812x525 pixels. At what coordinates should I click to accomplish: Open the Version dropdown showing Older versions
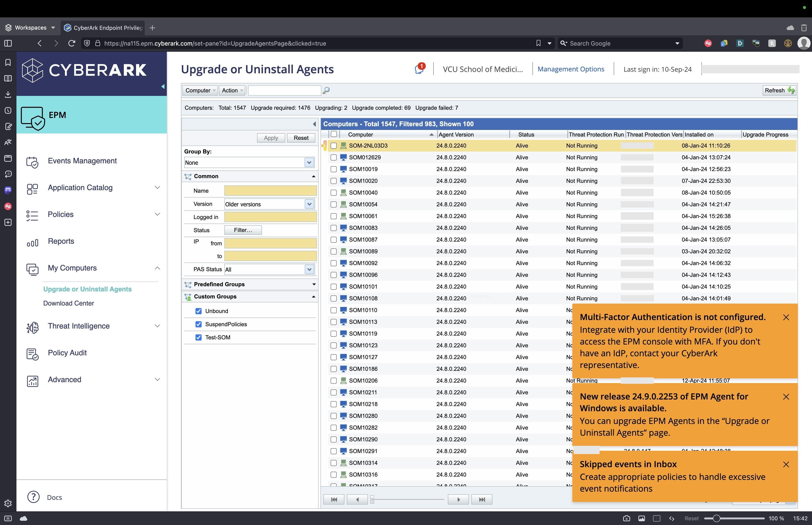tap(309, 204)
